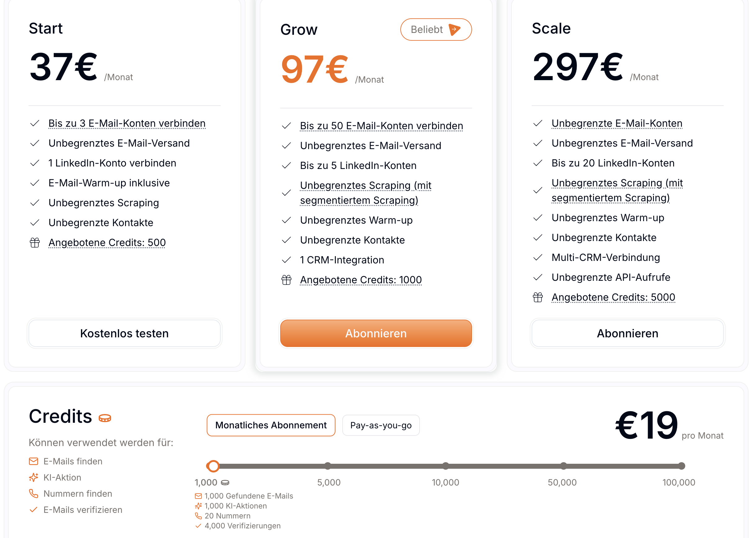Viewport: 756px width, 538px height.
Task: Subscribe to Grow with orange Abonnieren button
Action: [376, 333]
